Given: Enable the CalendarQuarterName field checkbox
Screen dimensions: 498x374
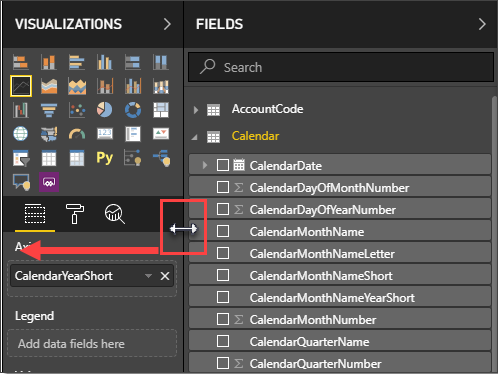Looking at the screenshot, I should point(223,341).
